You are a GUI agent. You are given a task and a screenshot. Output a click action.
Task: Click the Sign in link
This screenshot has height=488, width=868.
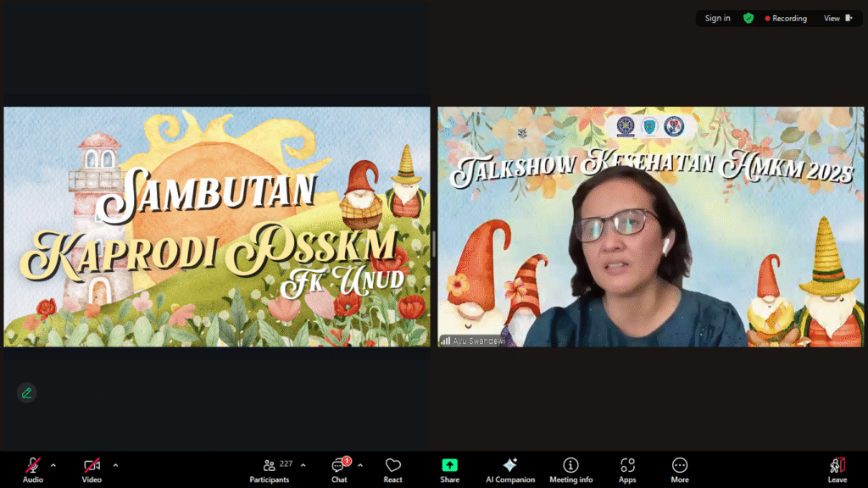click(x=717, y=19)
